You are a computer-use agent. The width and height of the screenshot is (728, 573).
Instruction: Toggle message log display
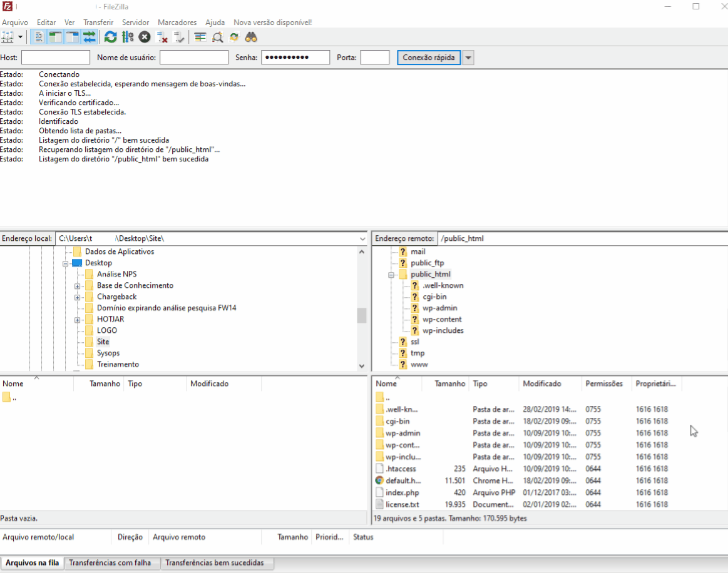coord(39,37)
